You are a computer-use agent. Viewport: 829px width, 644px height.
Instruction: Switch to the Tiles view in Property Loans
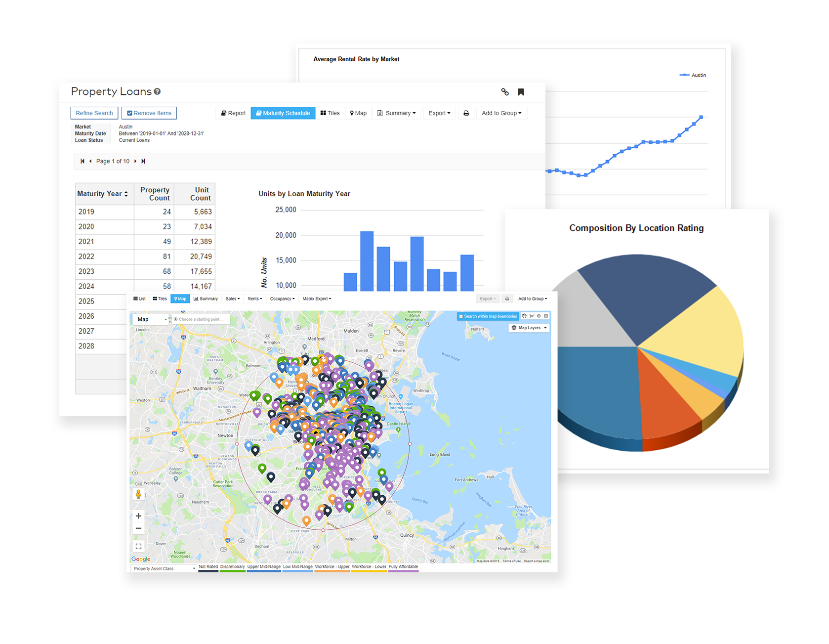point(330,113)
